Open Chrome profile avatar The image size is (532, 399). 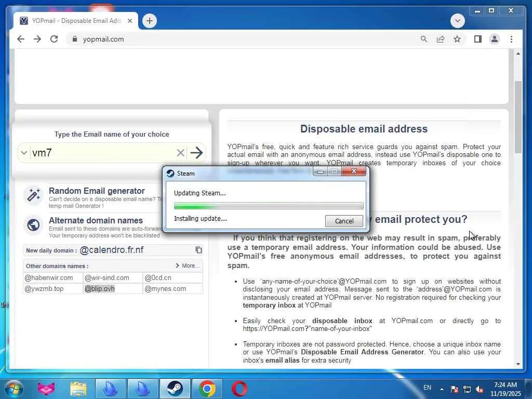tap(495, 39)
